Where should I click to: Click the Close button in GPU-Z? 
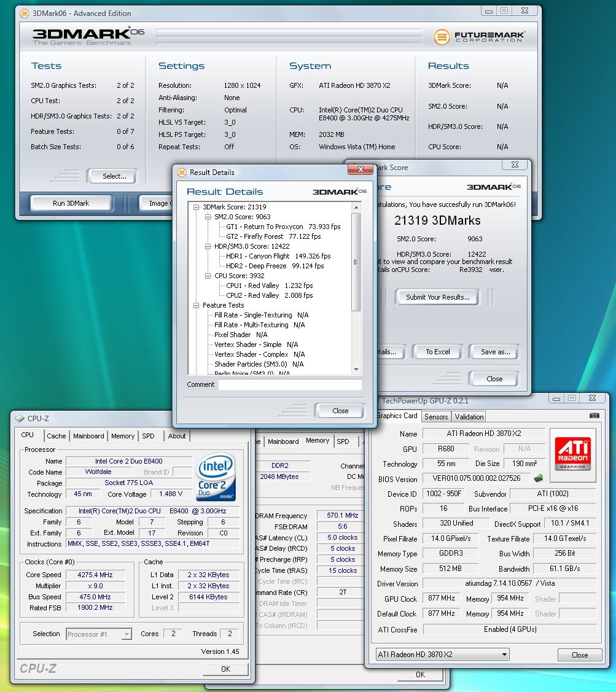coord(579,655)
